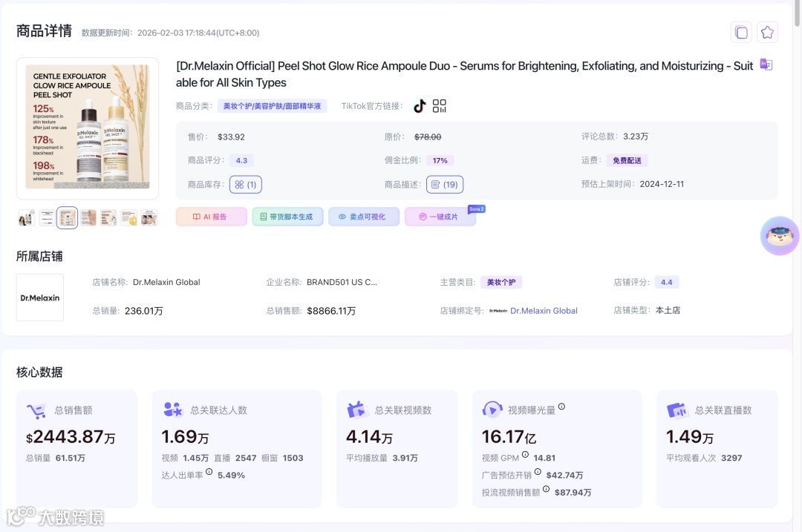Open product stock (1) badge
Viewport: 802px width, 532px height.
tap(246, 185)
